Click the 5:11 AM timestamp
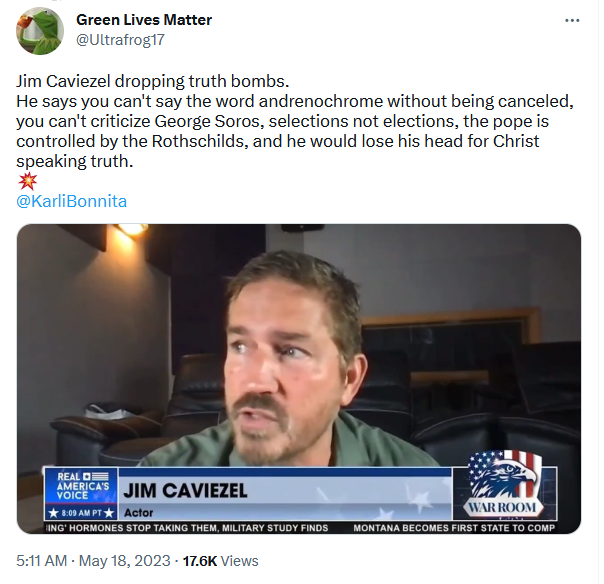Image resolution: width=604 pixels, height=584 pixels. (x=42, y=561)
